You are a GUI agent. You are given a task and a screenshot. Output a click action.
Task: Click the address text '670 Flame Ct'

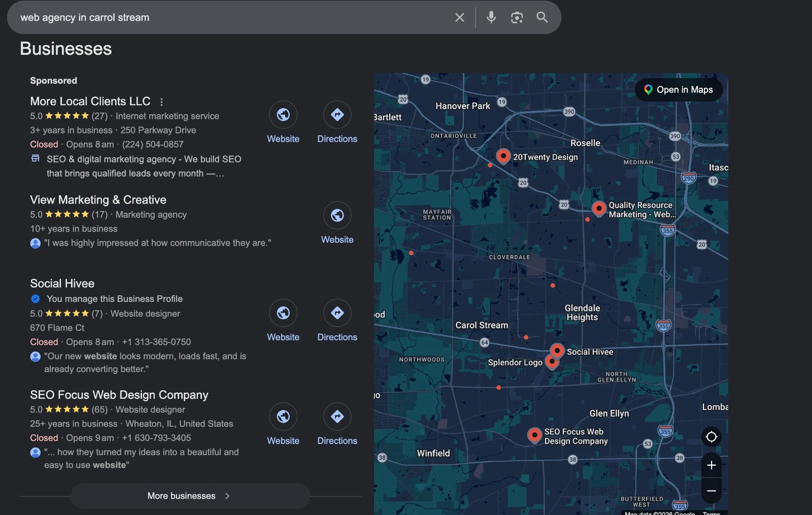(57, 328)
